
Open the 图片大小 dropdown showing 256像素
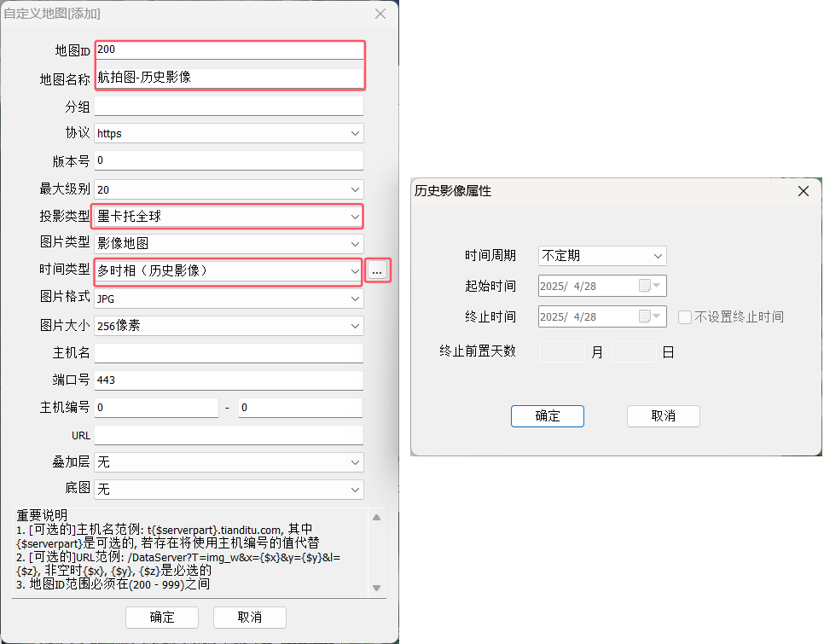pos(229,326)
